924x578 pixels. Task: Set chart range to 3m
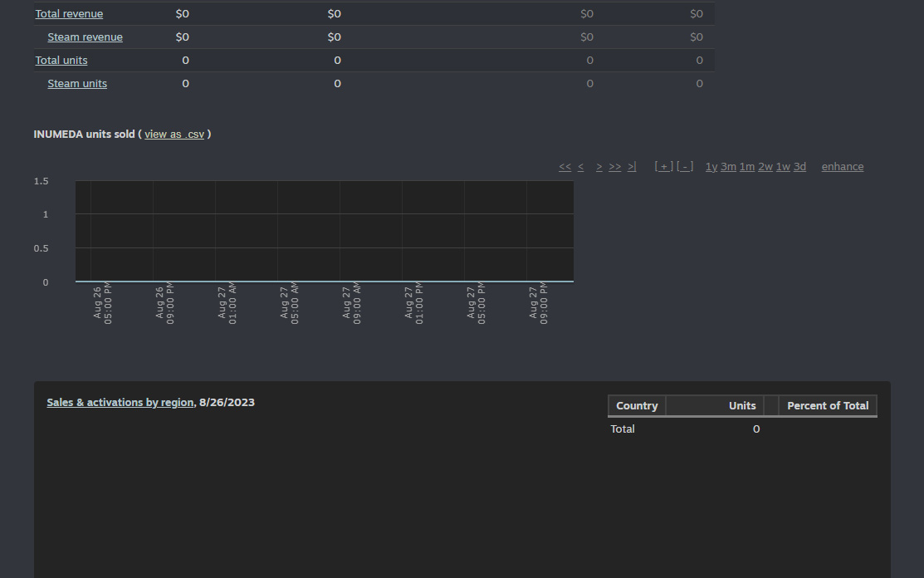pos(728,167)
